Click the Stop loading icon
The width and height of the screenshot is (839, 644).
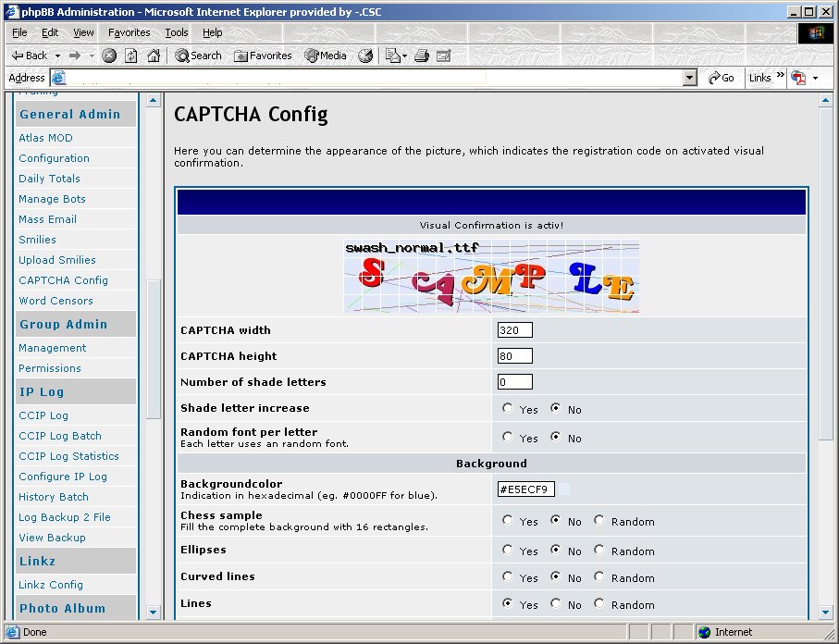point(109,56)
